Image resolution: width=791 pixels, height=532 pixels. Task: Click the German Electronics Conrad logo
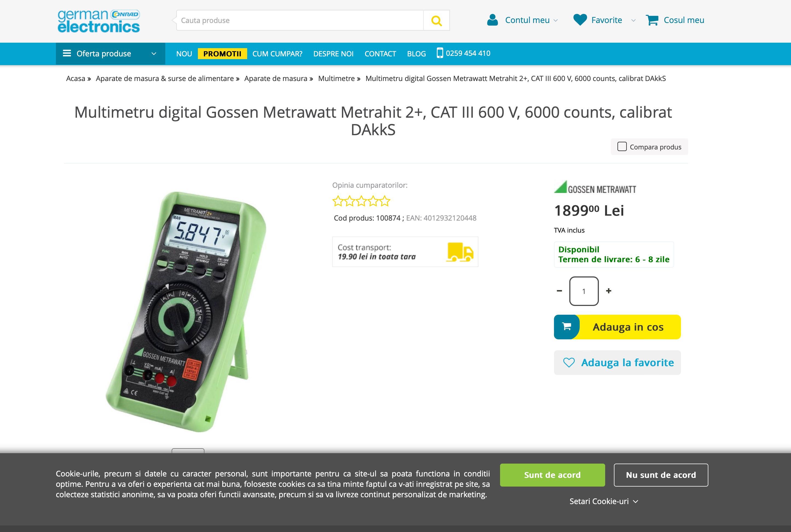99,21
